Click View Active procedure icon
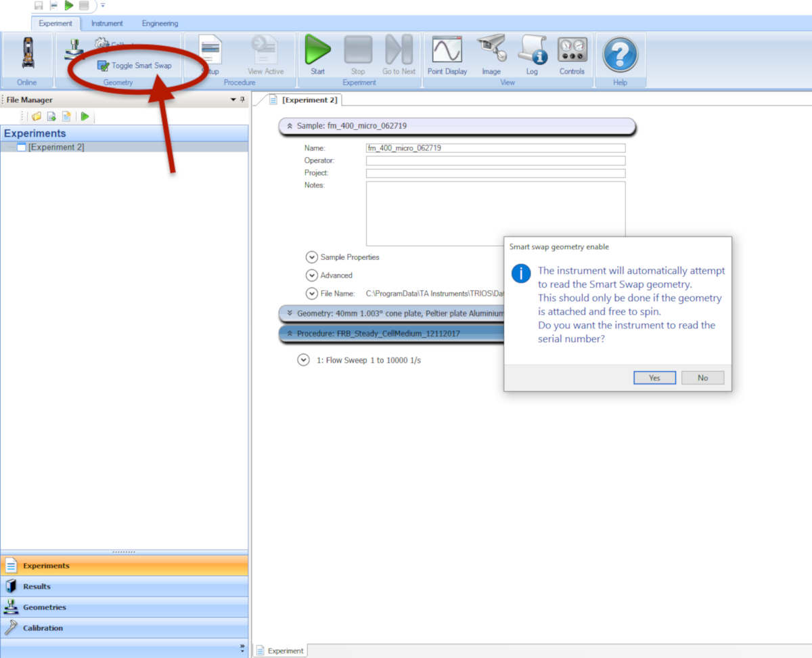Screen dimensions: 812x658 (265, 56)
